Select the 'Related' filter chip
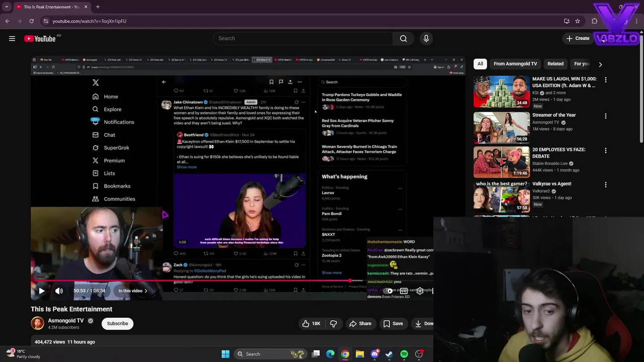Image resolution: width=644 pixels, height=362 pixels. [555, 64]
